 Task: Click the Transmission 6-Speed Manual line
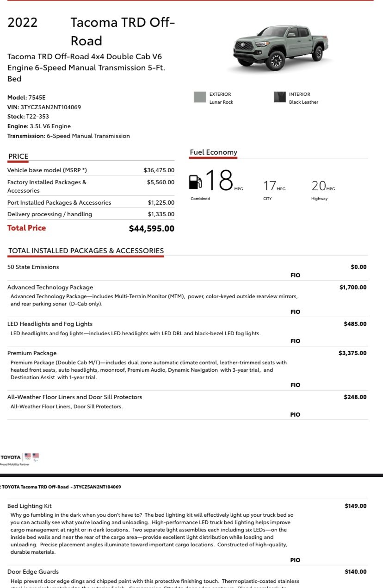68,136
